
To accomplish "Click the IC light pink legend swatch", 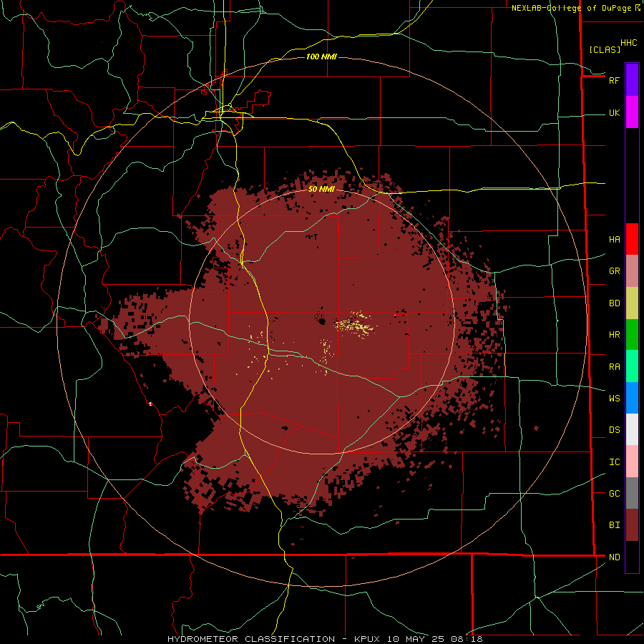I will (x=632, y=462).
